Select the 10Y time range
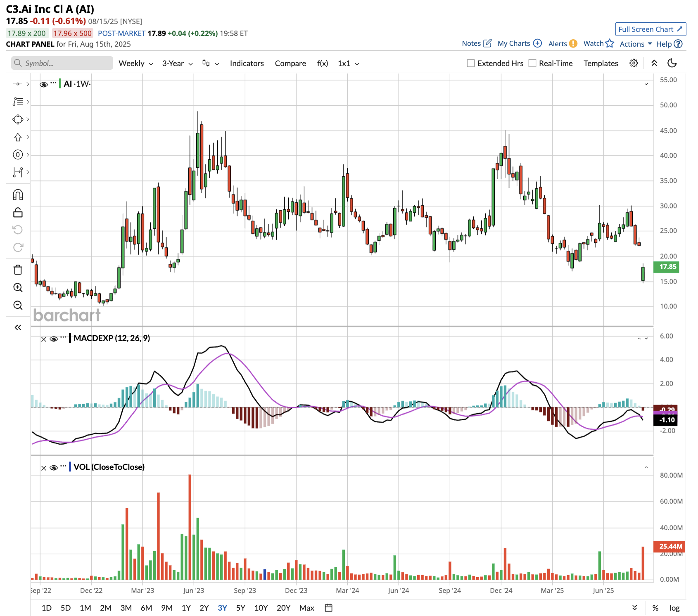Image resolution: width=698 pixels, height=616 pixels. [261, 608]
